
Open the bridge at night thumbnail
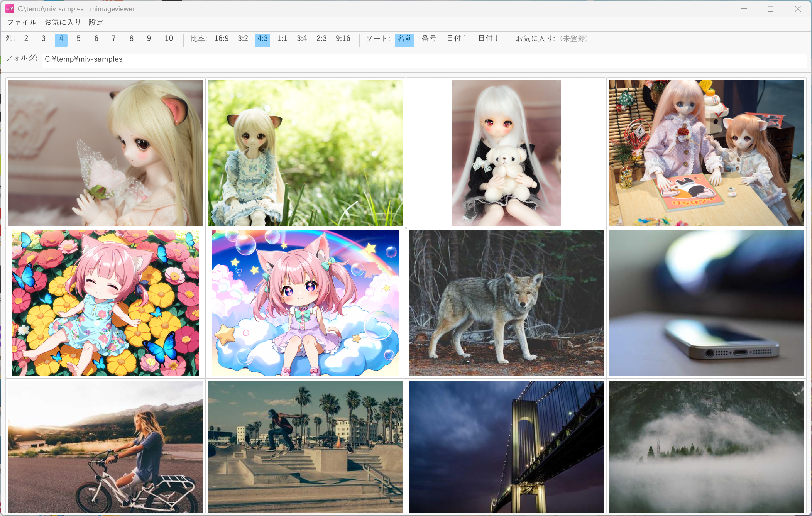[506, 447]
